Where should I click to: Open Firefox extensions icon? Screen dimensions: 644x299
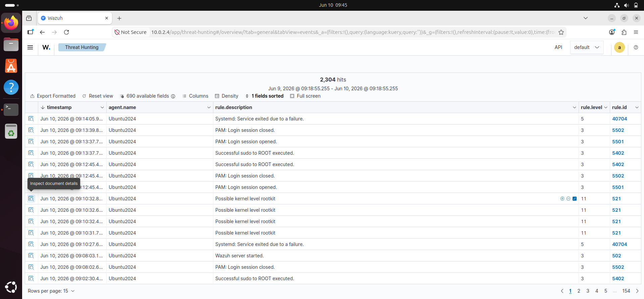[x=624, y=32]
